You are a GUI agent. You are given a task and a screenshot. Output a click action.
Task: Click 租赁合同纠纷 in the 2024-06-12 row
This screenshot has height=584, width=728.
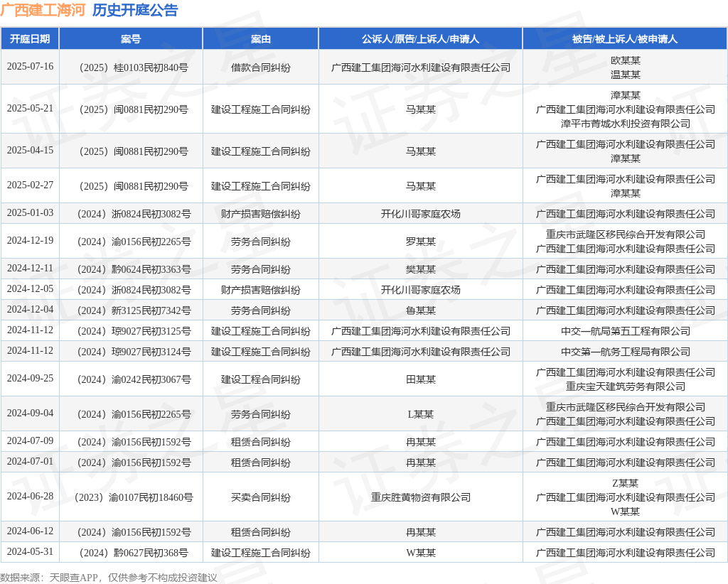point(260,533)
